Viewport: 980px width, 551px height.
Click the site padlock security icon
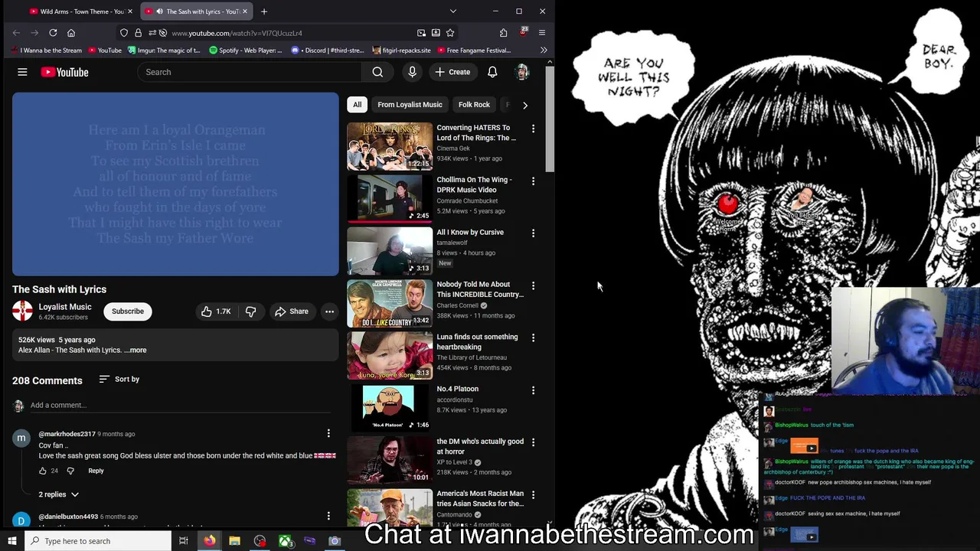(138, 33)
